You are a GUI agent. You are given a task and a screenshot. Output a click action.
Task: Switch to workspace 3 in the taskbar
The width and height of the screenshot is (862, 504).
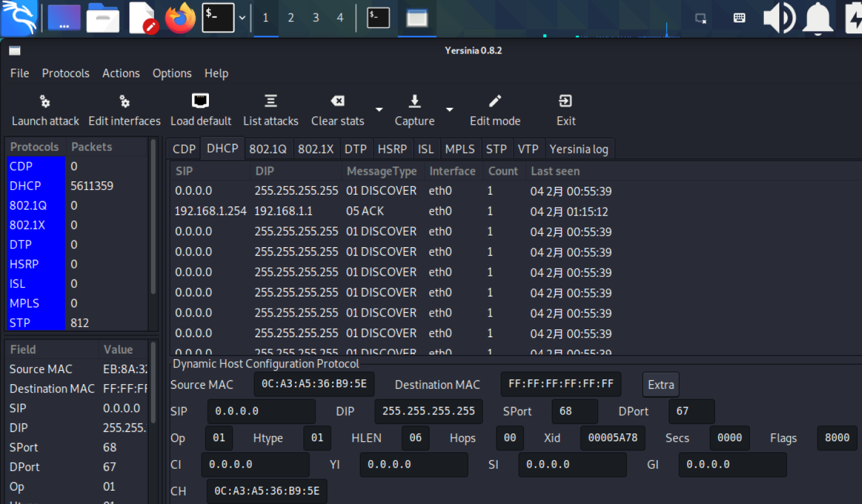click(316, 18)
